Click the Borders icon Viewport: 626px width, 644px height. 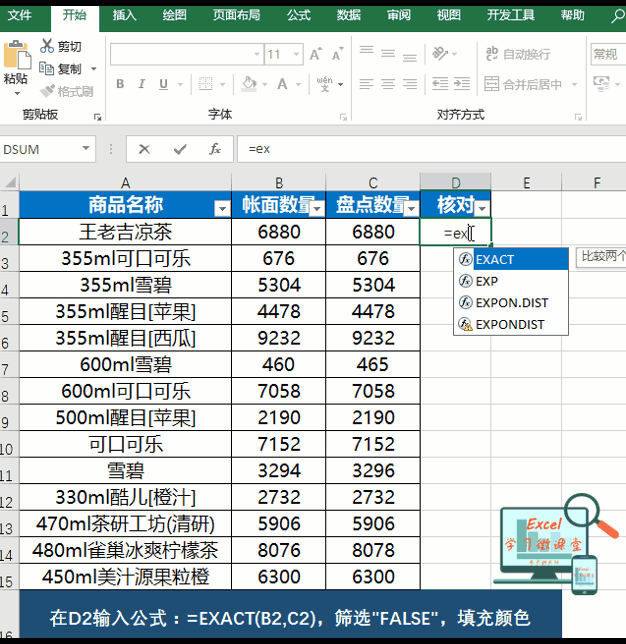(x=206, y=84)
